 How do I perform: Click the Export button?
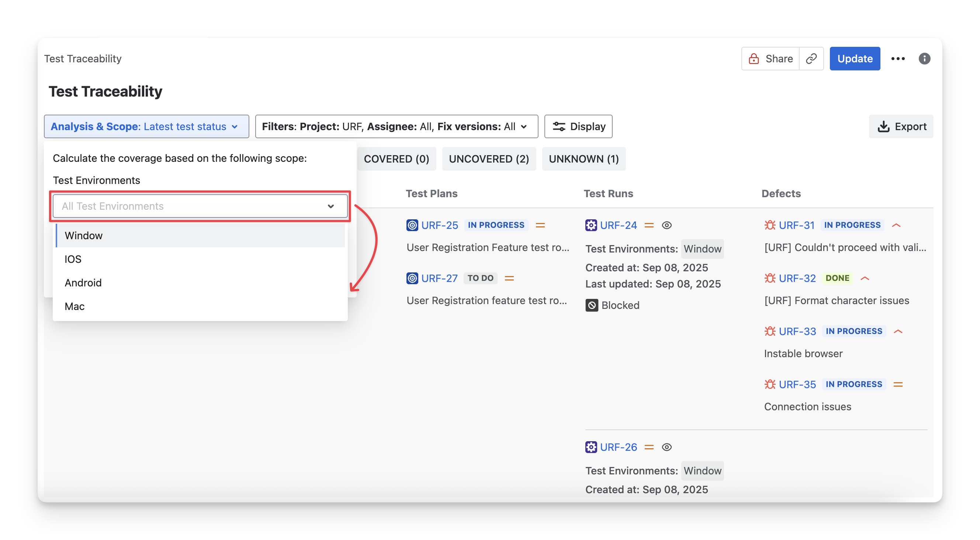(900, 127)
